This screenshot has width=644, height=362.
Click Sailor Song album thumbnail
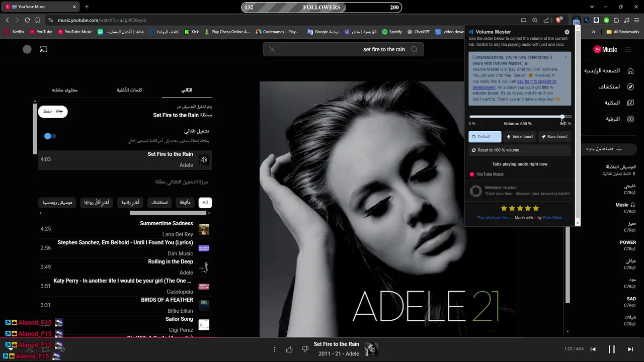pos(204,324)
